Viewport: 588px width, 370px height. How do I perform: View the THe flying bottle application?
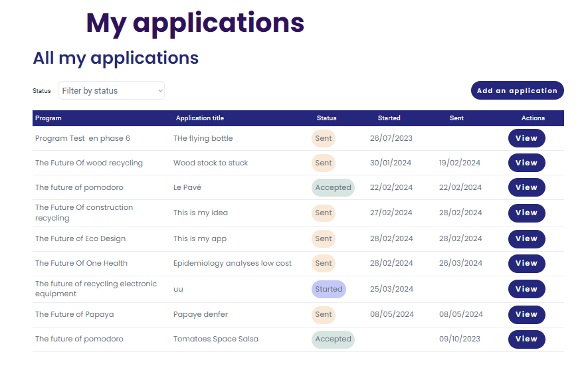point(526,138)
